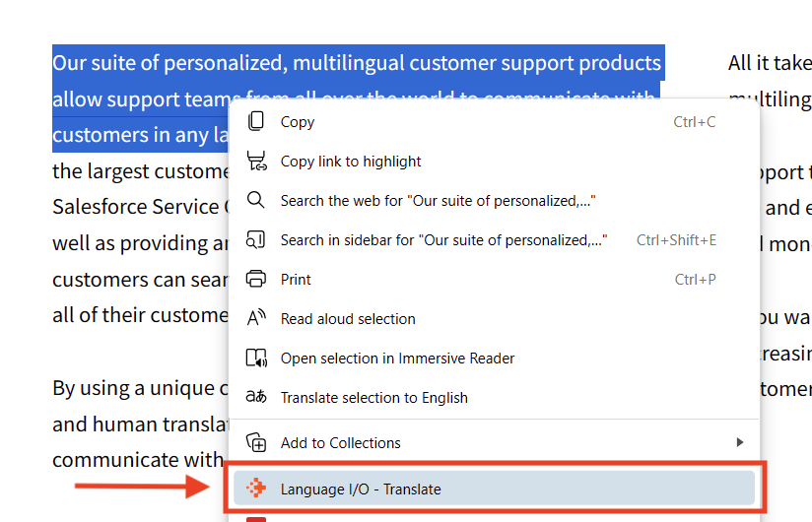Click the text "Salesforce Service" in the paragraph
The width and height of the screenshot is (812, 522).
136,207
